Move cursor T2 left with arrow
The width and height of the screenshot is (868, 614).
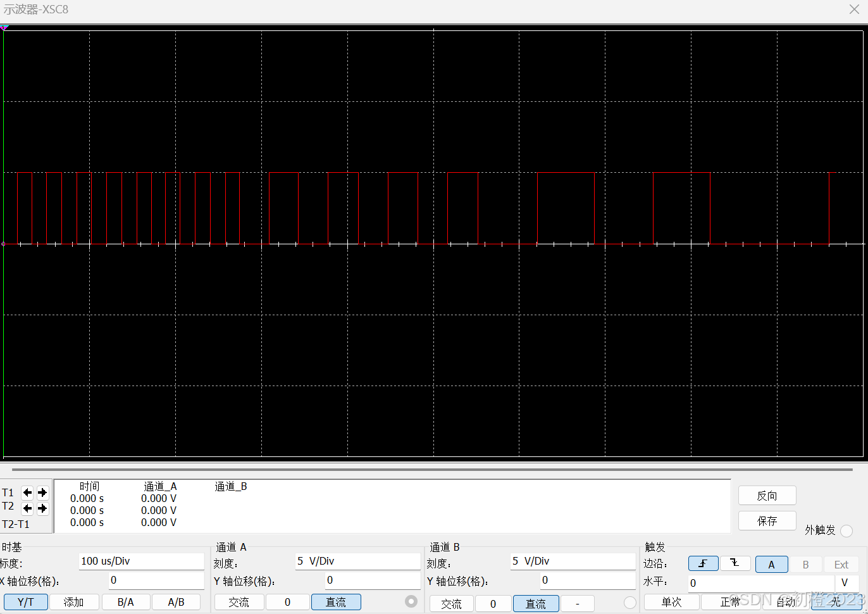coord(27,508)
